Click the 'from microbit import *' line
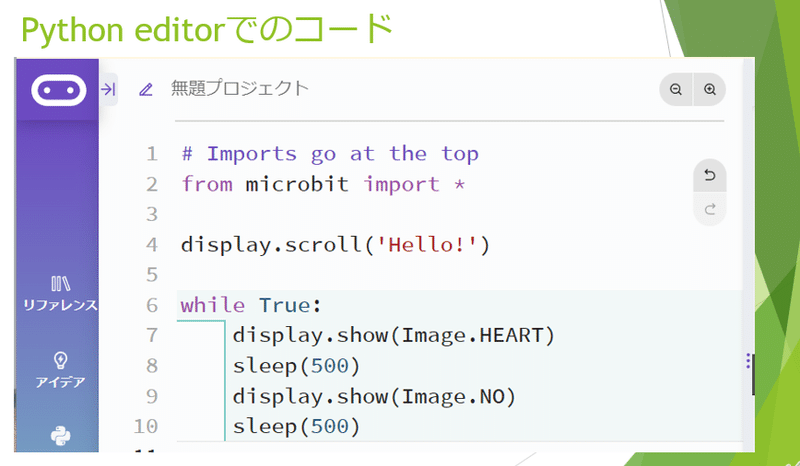Viewport: 800px width, 466px height. 323,184
